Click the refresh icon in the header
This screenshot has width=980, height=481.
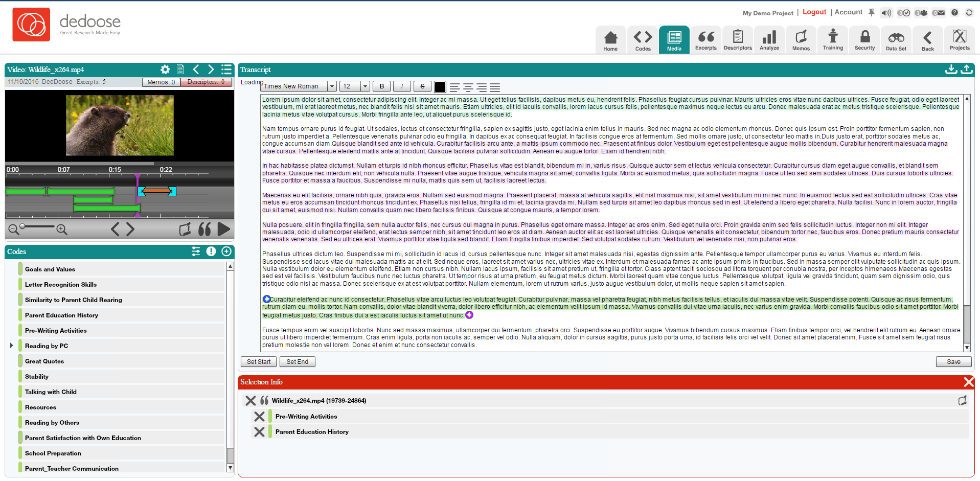[x=969, y=13]
